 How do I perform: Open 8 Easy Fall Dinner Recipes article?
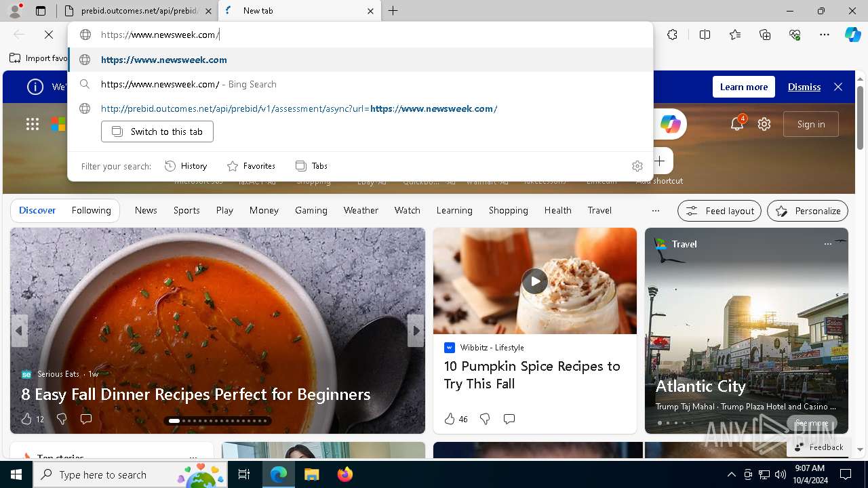(196, 394)
